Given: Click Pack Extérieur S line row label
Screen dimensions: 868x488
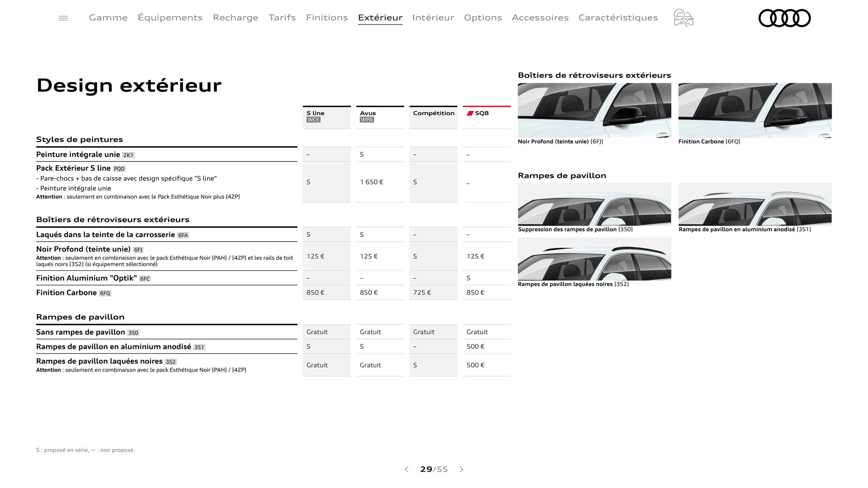Looking at the screenshot, I should point(73,168).
